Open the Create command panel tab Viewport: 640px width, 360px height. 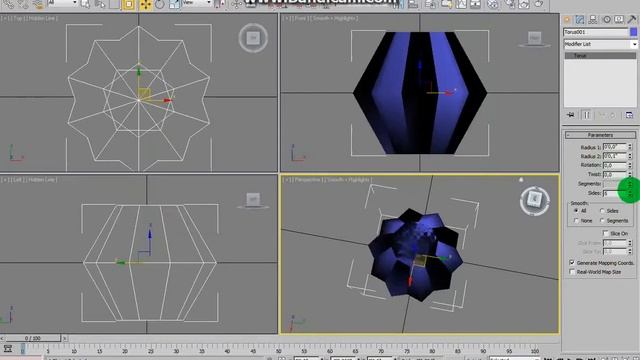(567, 20)
